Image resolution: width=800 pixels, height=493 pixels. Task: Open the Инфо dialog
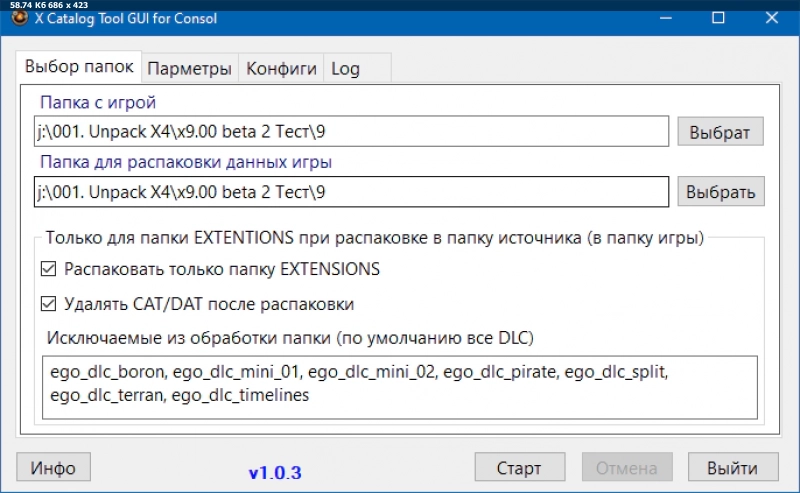53,467
